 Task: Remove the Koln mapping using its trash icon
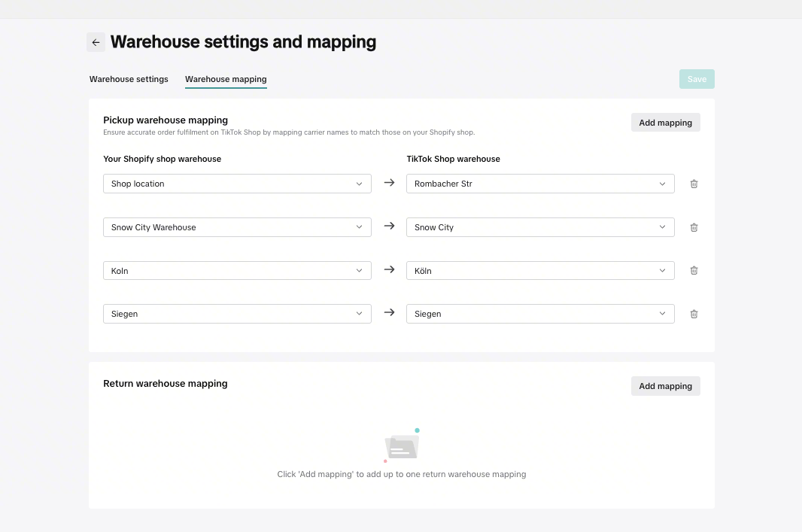click(x=694, y=271)
